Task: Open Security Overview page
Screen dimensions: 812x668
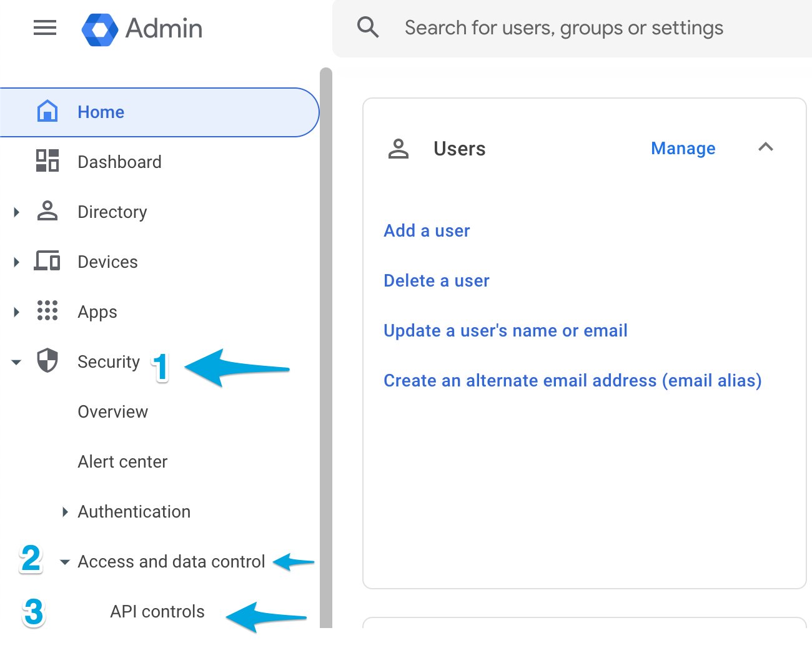Action: (x=113, y=412)
